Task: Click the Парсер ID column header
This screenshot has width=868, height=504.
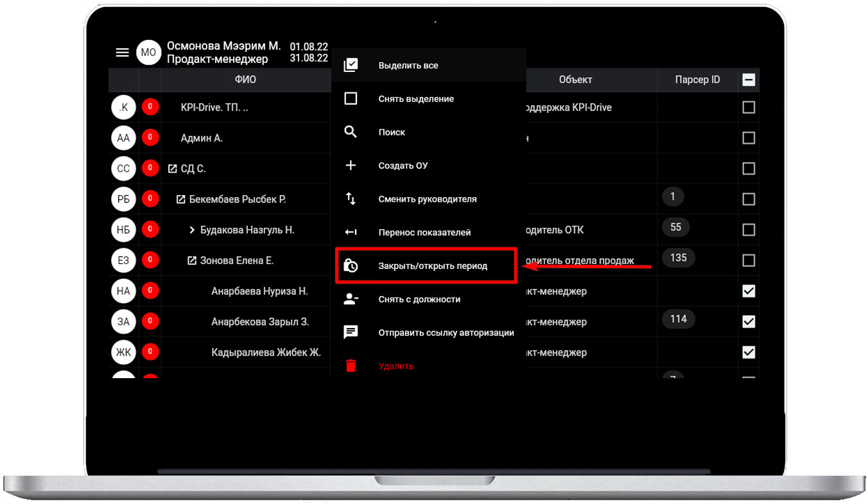Action: (x=697, y=80)
